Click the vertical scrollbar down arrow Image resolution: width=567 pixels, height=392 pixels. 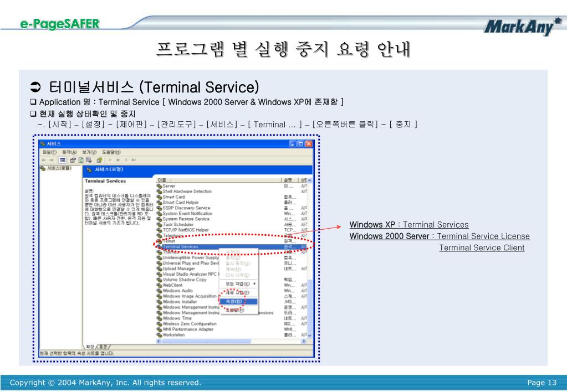[x=310, y=336]
